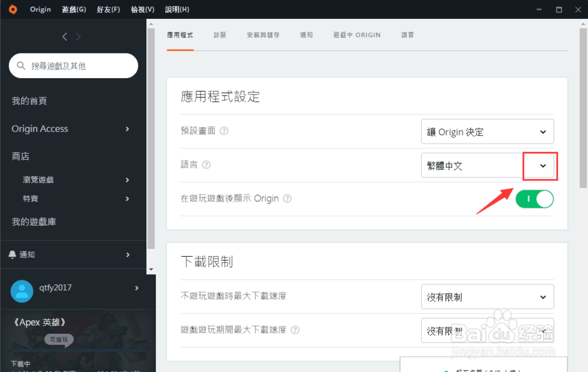
Task: Open 不遊玩遊戲時最大下載速度 dropdown
Action: 487,297
